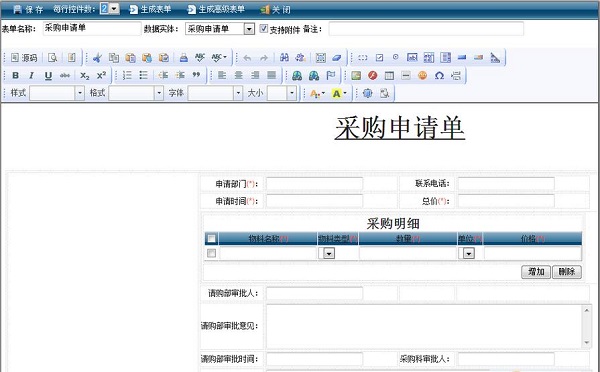Viewport: 600px width, 372px height.
Task: Open the background color picker
Action: click(x=339, y=93)
